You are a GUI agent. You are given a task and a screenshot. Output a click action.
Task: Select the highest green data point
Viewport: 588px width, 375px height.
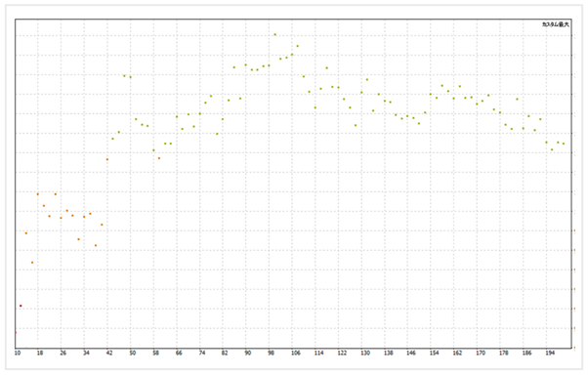274,34
